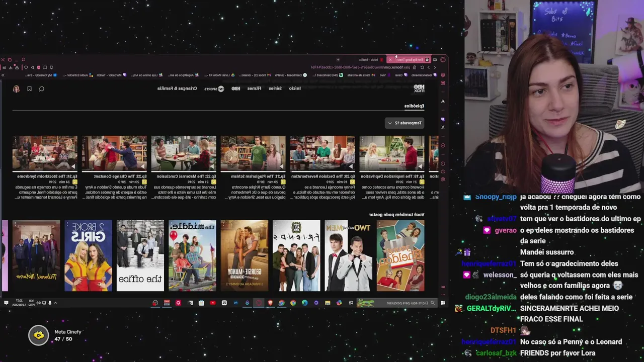Open the Gerenciamento bookmark
The image size is (644, 362).
coord(424,75)
